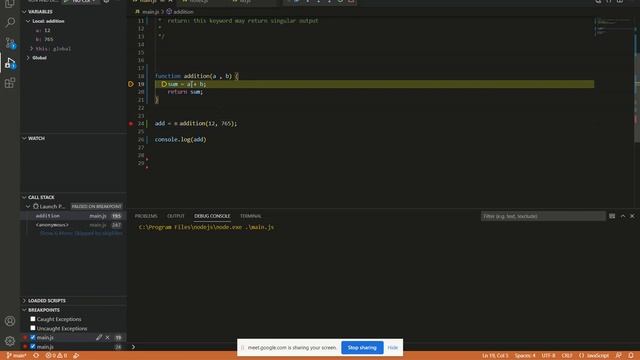The image size is (640, 360).
Task: Select the DEBUG CONSOLE tab
Action: tap(212, 216)
